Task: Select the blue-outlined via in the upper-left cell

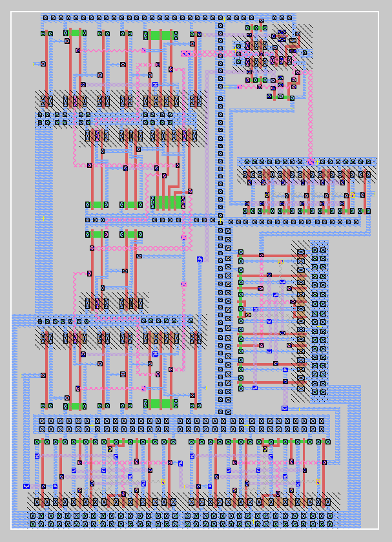Action: 155,85
